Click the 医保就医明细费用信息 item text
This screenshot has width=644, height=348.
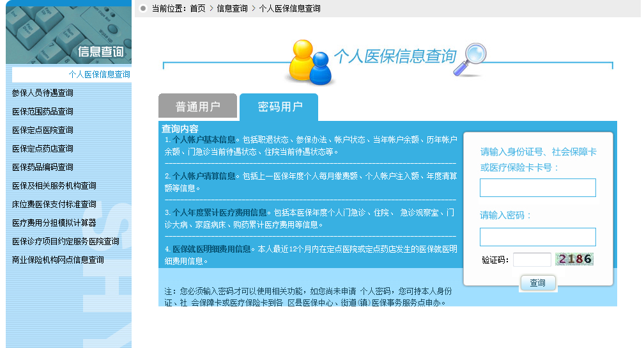211,249
